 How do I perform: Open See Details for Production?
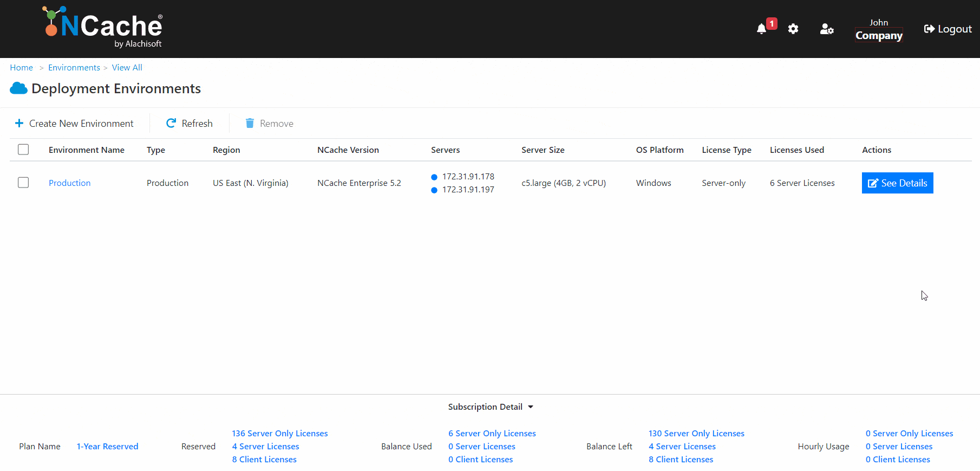898,183
